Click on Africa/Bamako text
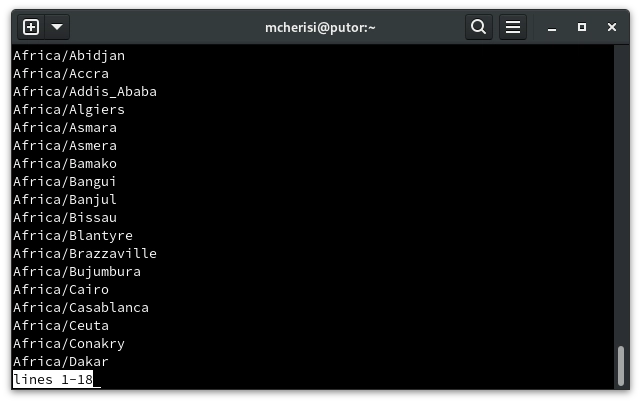641x403 pixels. (65, 164)
